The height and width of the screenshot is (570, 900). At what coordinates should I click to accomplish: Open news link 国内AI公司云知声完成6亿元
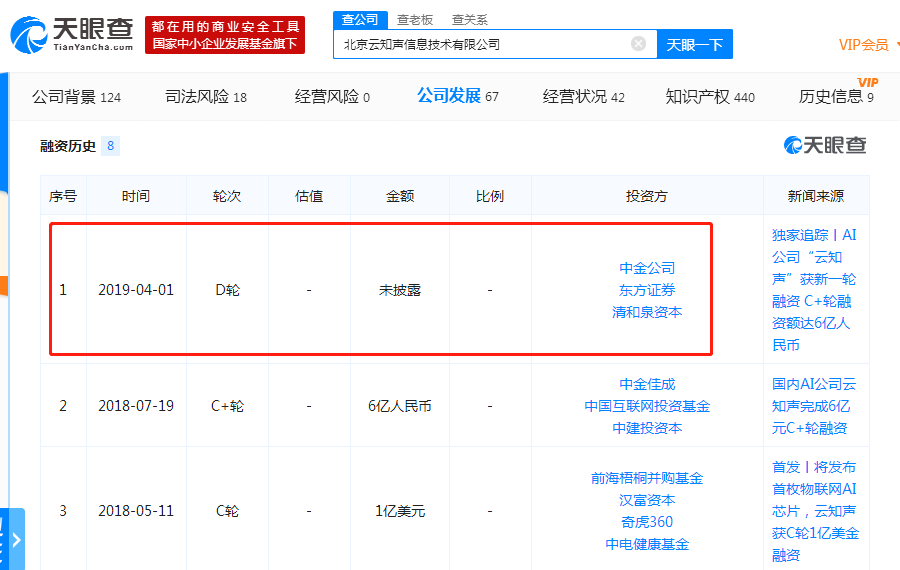pos(814,406)
